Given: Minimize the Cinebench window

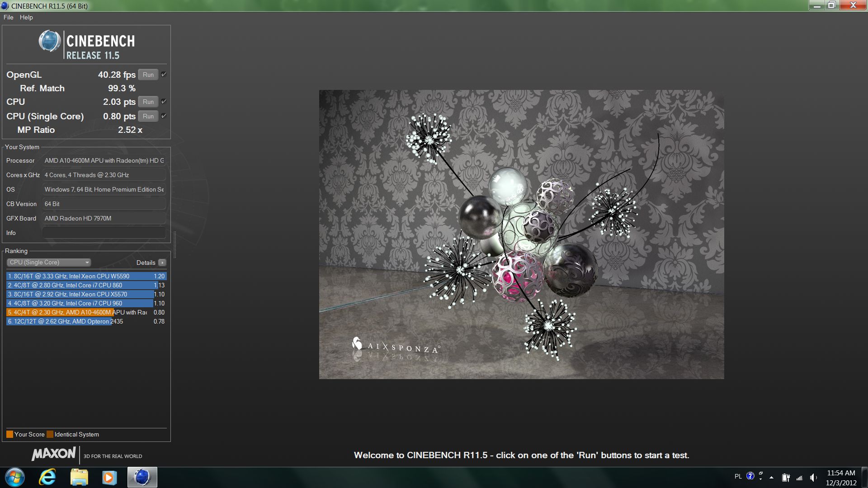Looking at the screenshot, I should [x=817, y=5].
